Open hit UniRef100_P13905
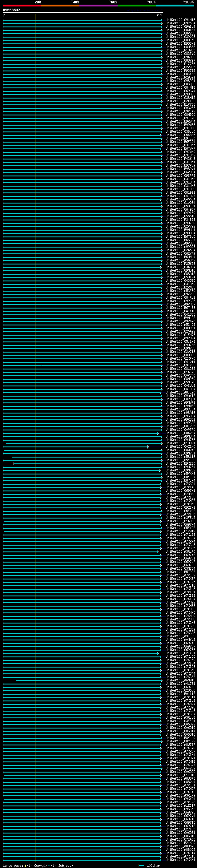The height and width of the screenshot is (868, 197). (180, 50)
